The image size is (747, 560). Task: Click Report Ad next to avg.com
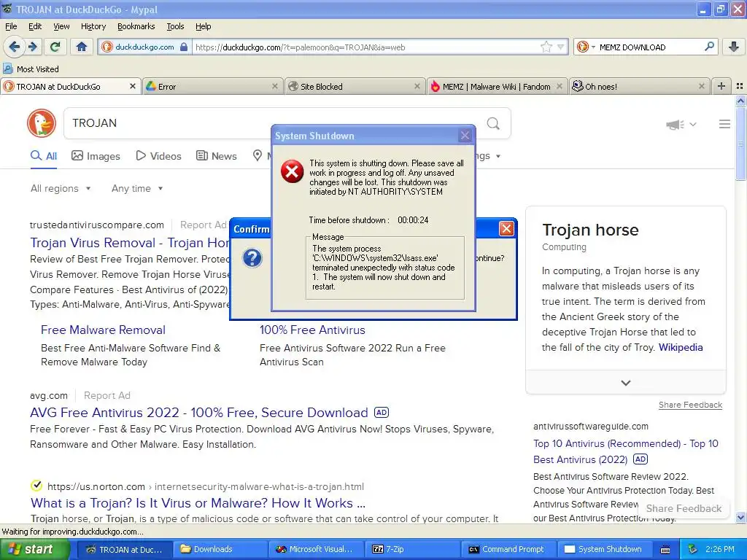click(107, 396)
